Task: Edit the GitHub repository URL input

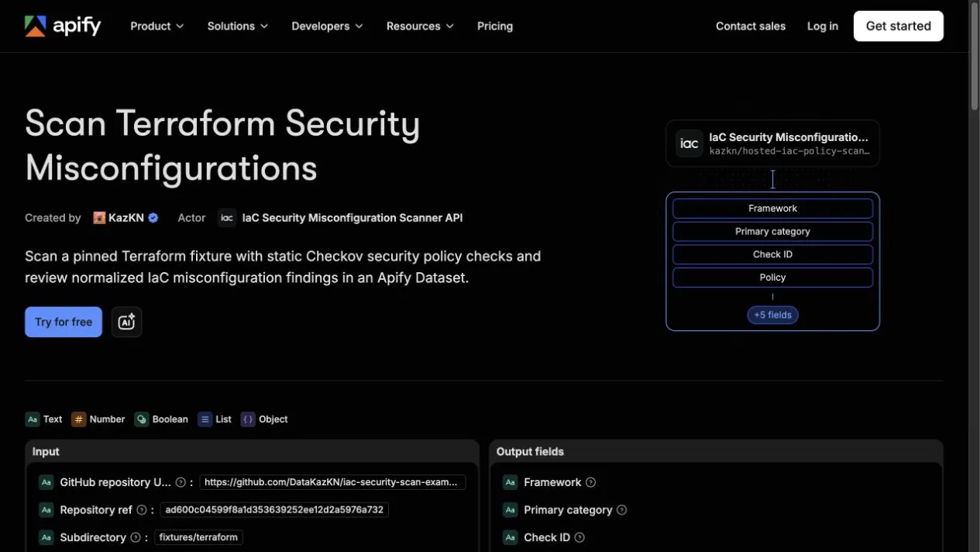Action: click(x=332, y=482)
